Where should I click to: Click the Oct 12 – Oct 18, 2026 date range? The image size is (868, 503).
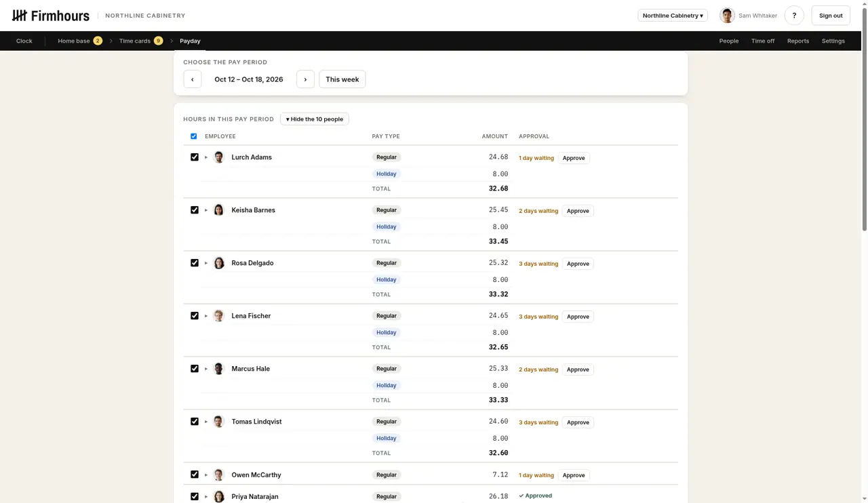pyautogui.click(x=249, y=79)
